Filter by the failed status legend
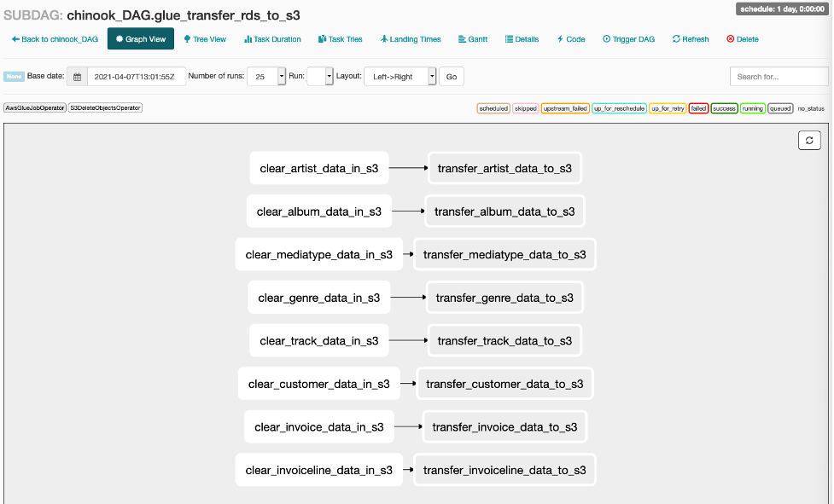This screenshot has height=504, width=834. pyautogui.click(x=698, y=109)
